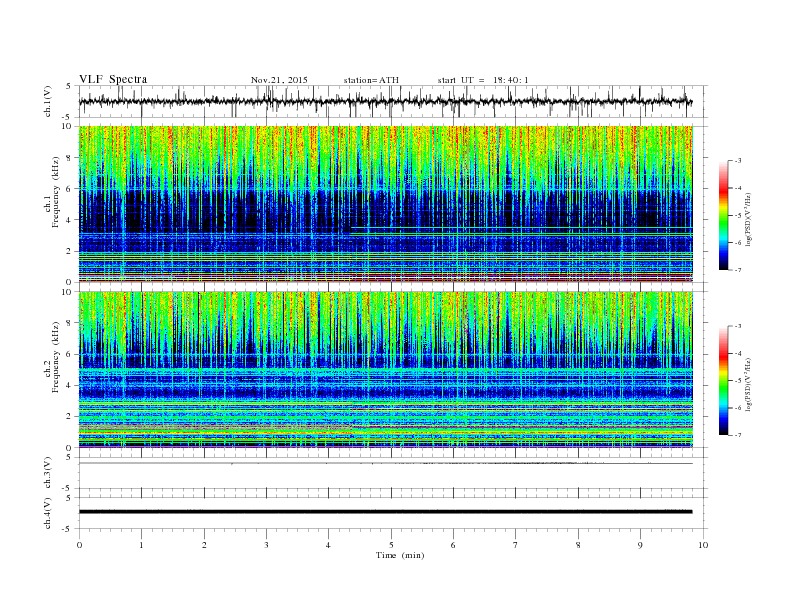The width and height of the screenshot is (792, 612).
Task: Click time axis tick label "8"
Action: point(578,545)
